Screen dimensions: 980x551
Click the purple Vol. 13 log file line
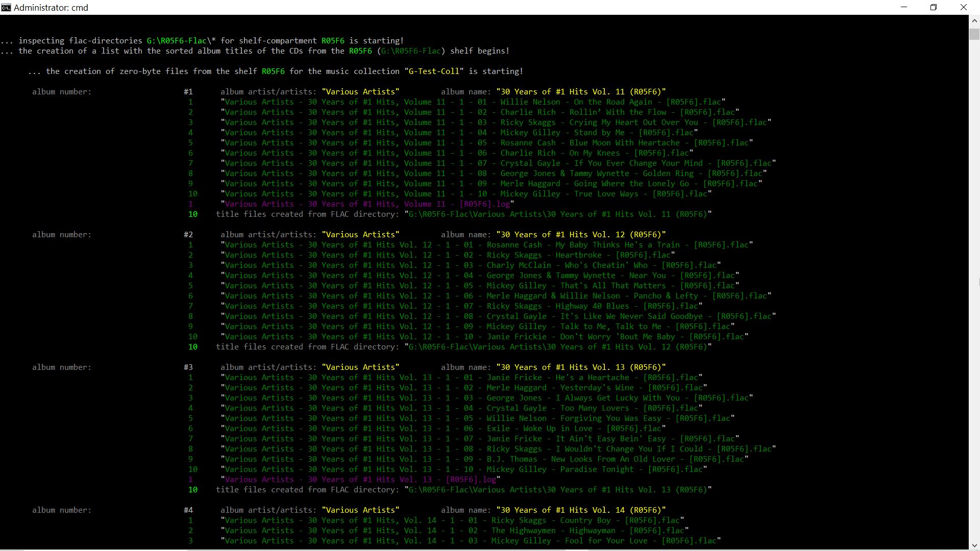(x=360, y=480)
